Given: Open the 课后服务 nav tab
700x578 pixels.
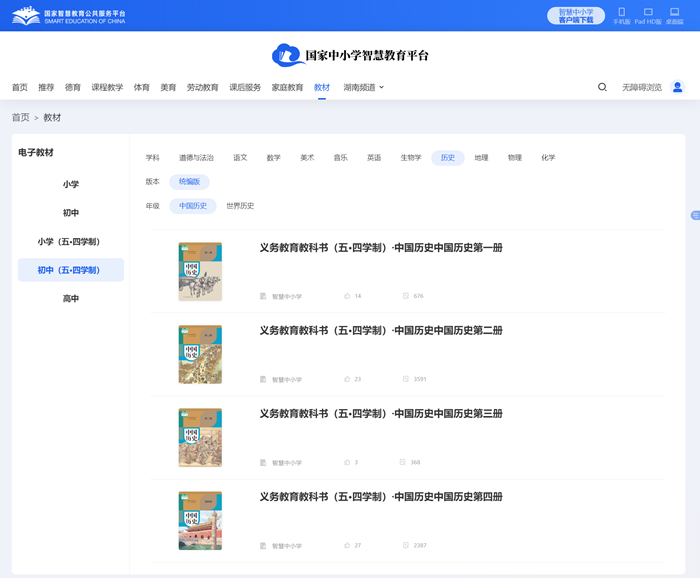Looking at the screenshot, I should tap(245, 87).
